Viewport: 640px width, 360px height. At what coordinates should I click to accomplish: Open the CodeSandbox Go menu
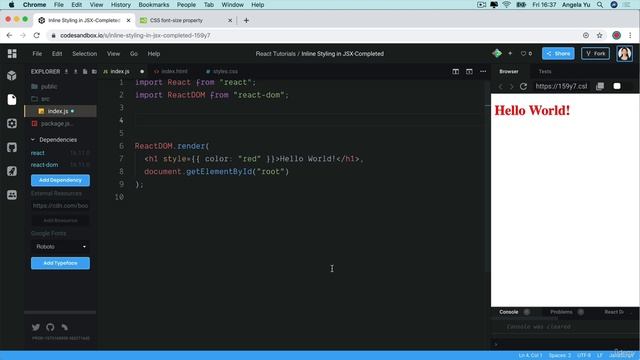(x=134, y=53)
